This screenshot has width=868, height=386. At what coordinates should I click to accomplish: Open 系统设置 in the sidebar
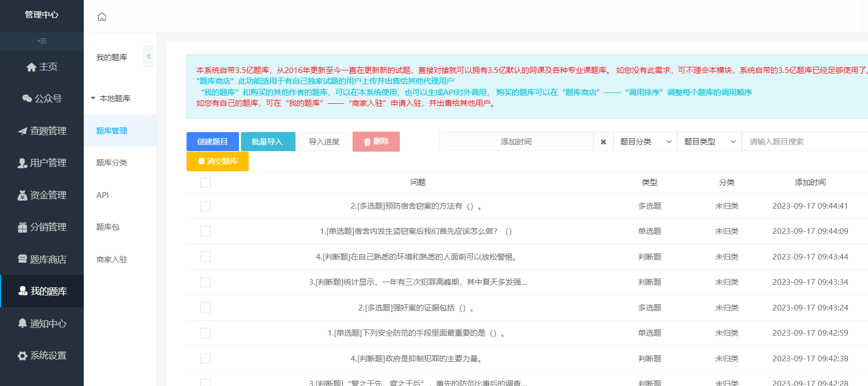[42, 355]
